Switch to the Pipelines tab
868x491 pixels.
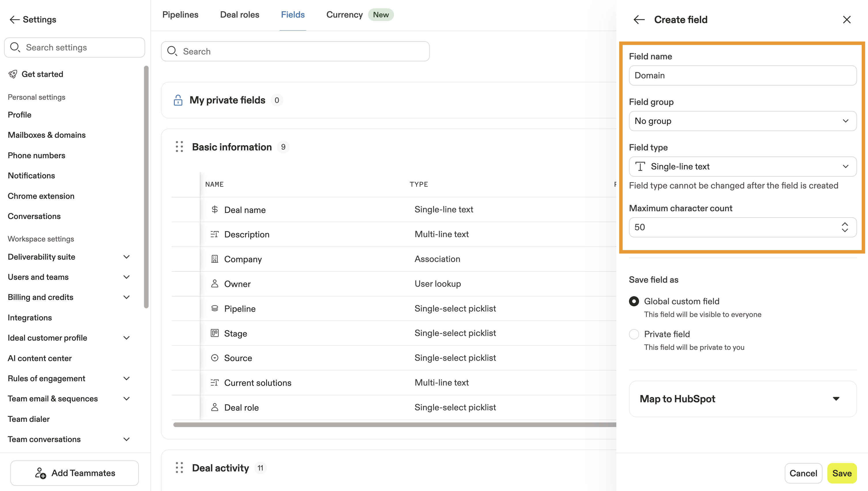(180, 15)
